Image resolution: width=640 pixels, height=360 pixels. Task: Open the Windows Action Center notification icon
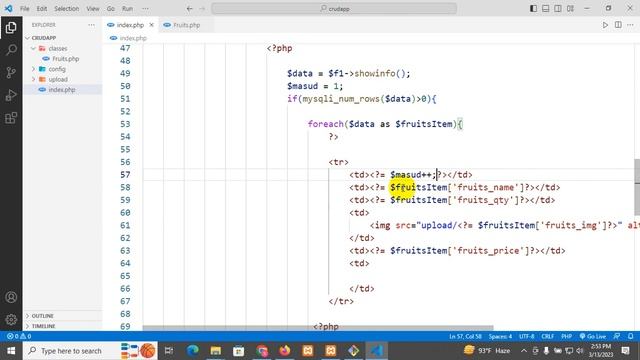pos(625,351)
